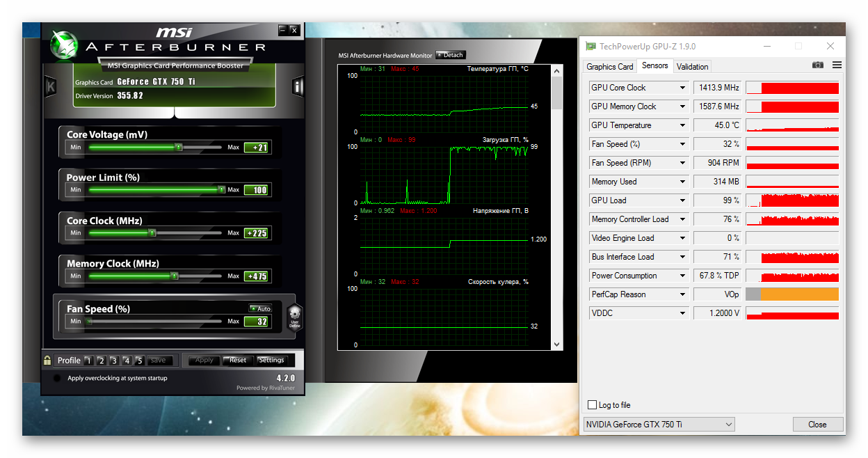
Task: Click the MSI Afterburner dragon logo
Action: pos(64,44)
